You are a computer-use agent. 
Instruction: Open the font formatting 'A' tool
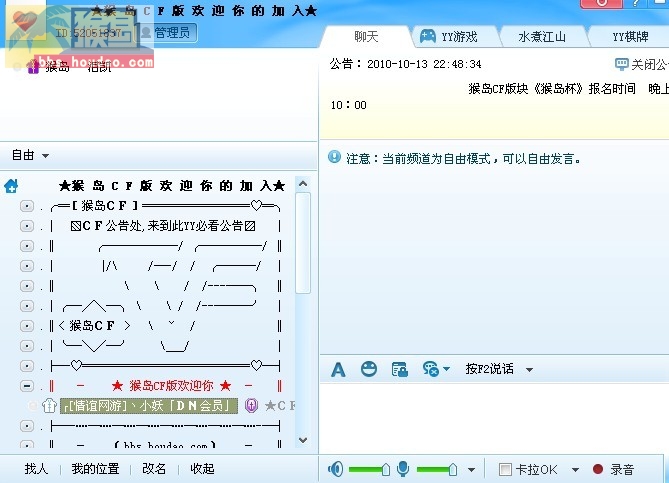(338, 369)
